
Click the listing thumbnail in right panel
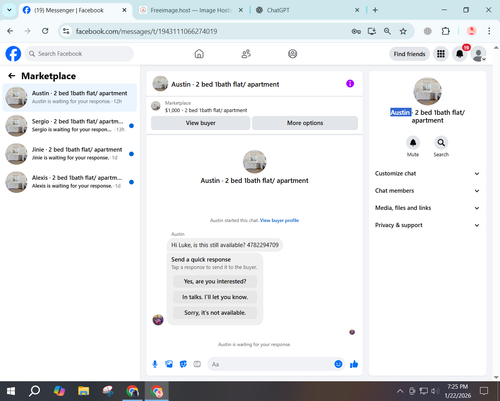tap(427, 91)
